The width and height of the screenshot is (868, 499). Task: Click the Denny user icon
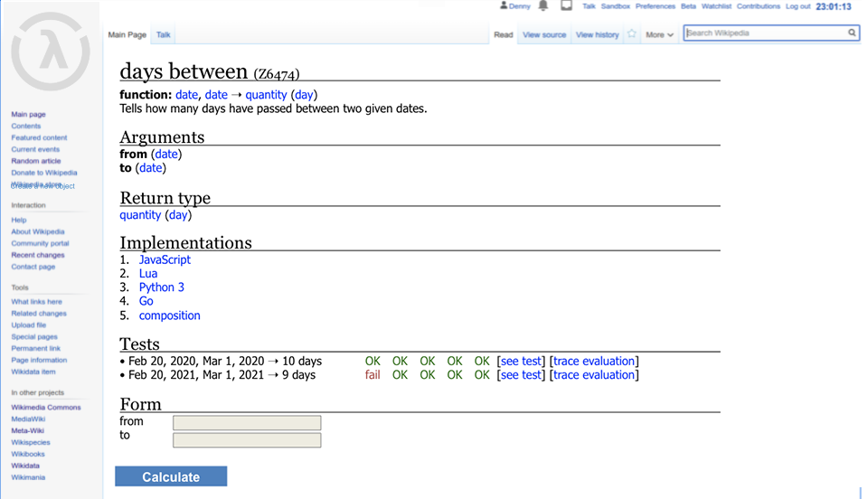click(x=504, y=6)
